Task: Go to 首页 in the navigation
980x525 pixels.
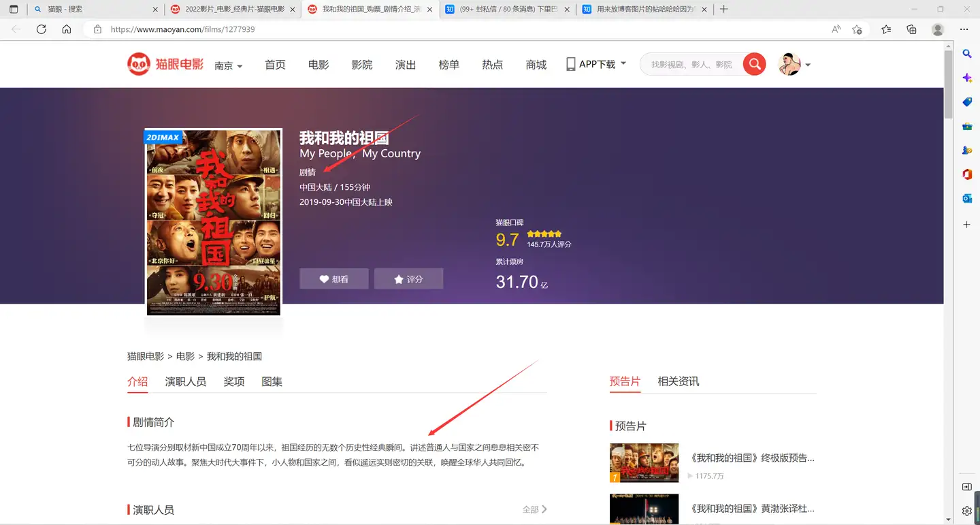Action: [275, 65]
